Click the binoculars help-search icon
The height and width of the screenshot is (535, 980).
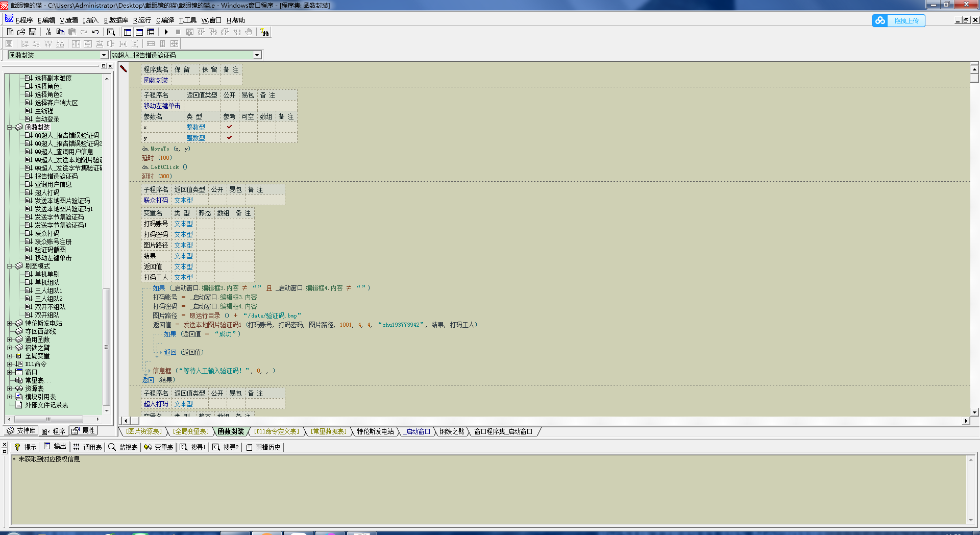264,32
